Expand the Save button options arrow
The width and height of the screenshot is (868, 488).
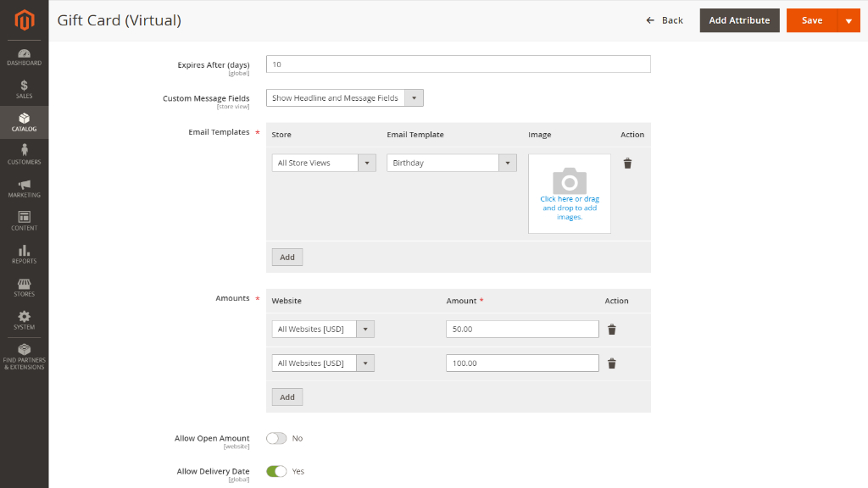(x=849, y=20)
